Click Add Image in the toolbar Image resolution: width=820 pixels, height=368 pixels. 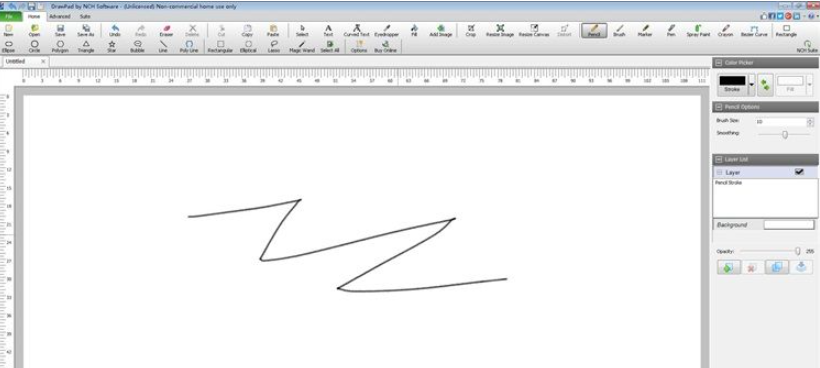pyautogui.click(x=440, y=30)
